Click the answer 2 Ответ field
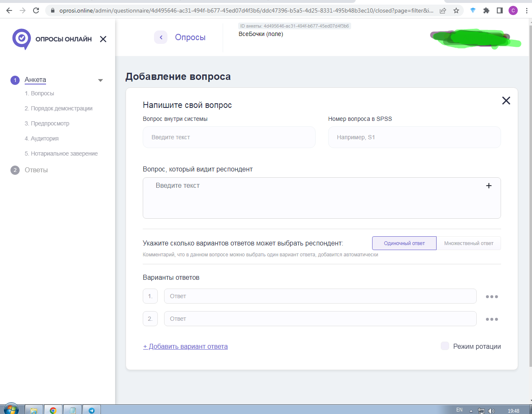Viewport: 532px width, 414px height. coord(320,319)
